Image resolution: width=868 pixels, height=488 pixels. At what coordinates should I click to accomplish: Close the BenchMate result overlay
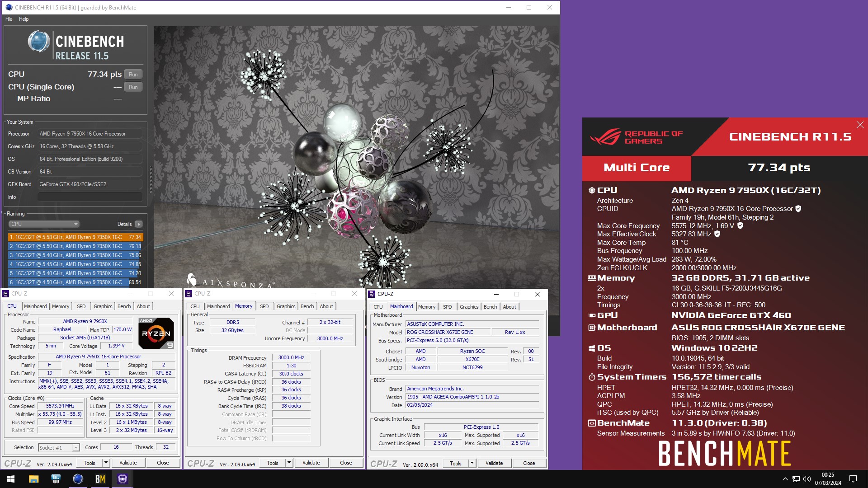(860, 125)
